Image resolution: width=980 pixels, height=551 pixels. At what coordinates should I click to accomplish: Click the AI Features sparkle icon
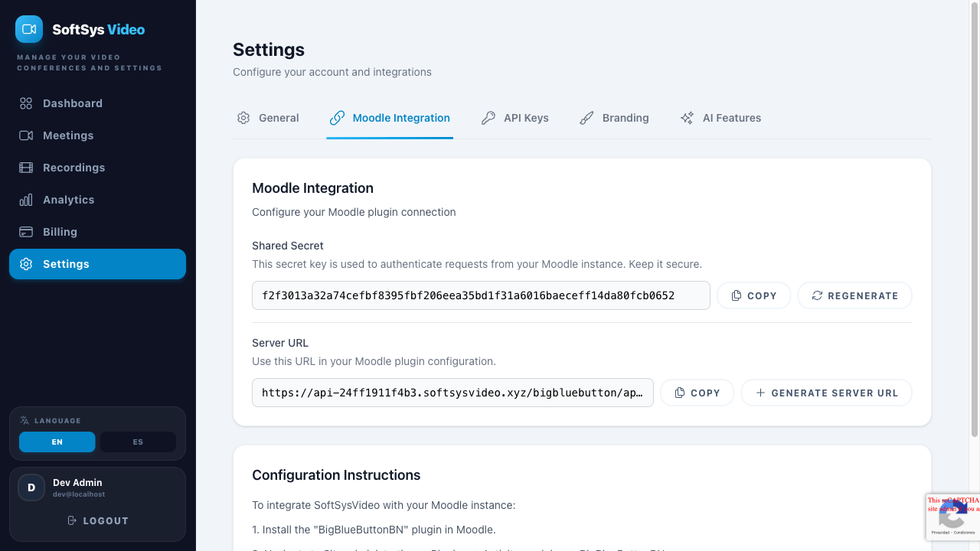687,118
